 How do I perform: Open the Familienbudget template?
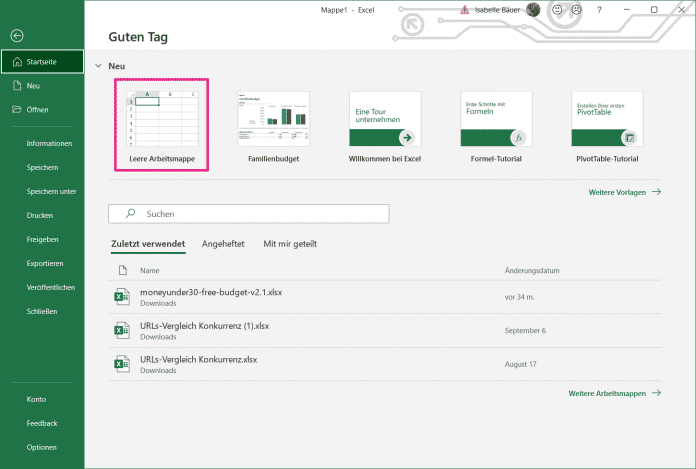(x=273, y=127)
